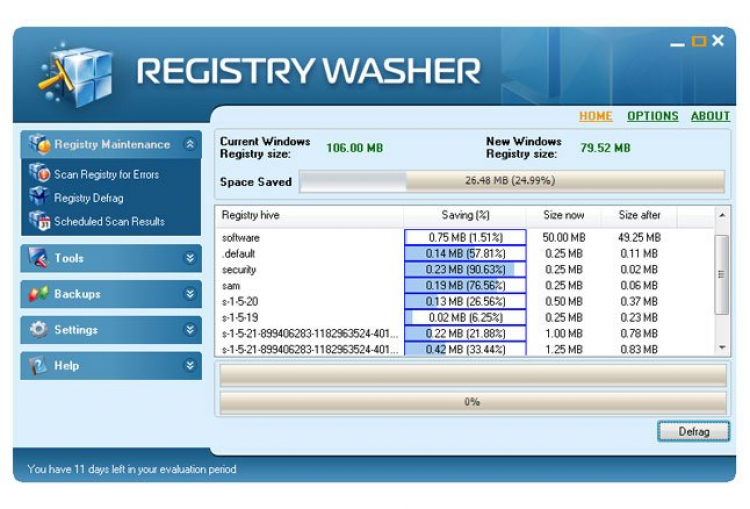Screen dimensions: 750x509
Task: Click the Backups panel icon
Action: [38, 294]
